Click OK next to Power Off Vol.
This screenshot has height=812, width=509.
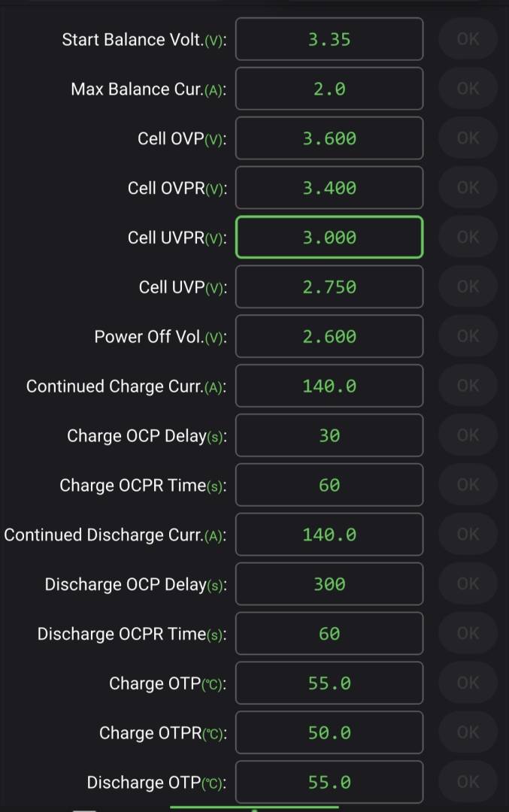pos(468,336)
